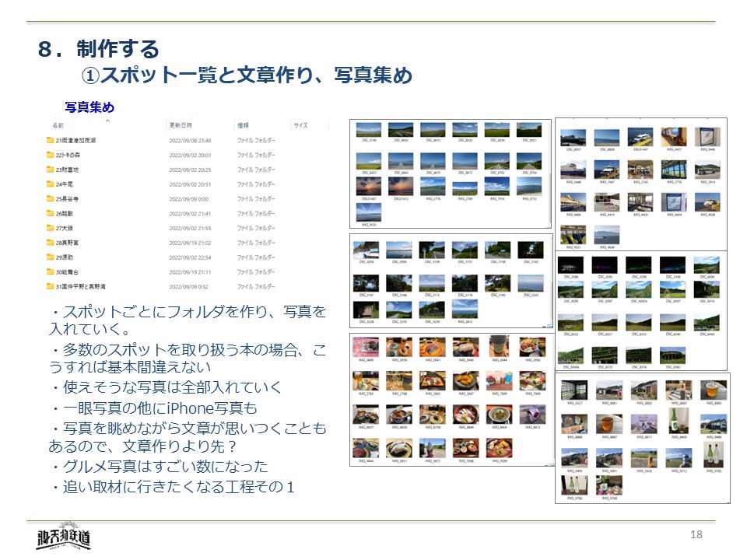This screenshot has height=560, width=747.
Task: Select the 24牛尾 folder icon
Action: (x=50, y=184)
